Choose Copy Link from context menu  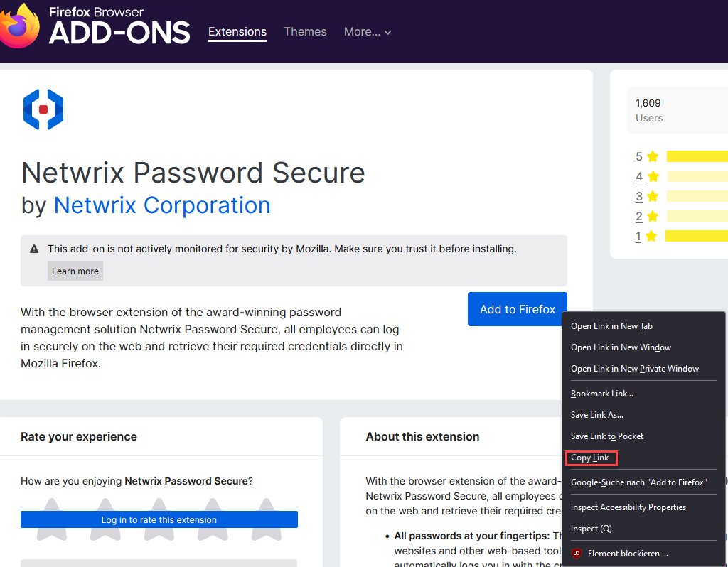[590, 458]
